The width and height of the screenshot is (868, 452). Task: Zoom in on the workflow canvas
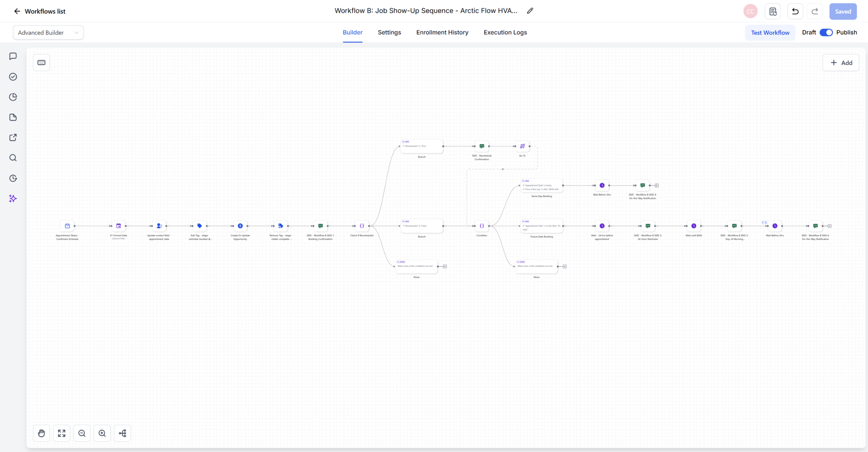point(102,433)
